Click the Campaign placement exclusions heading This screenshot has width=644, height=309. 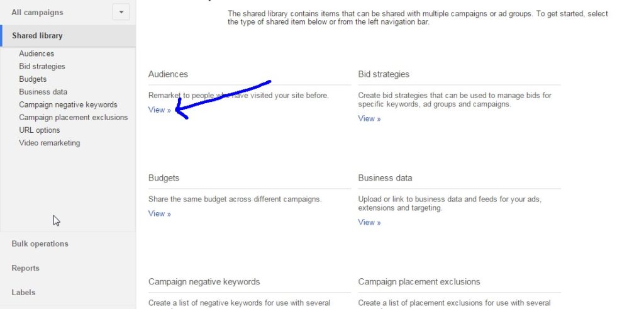419,281
